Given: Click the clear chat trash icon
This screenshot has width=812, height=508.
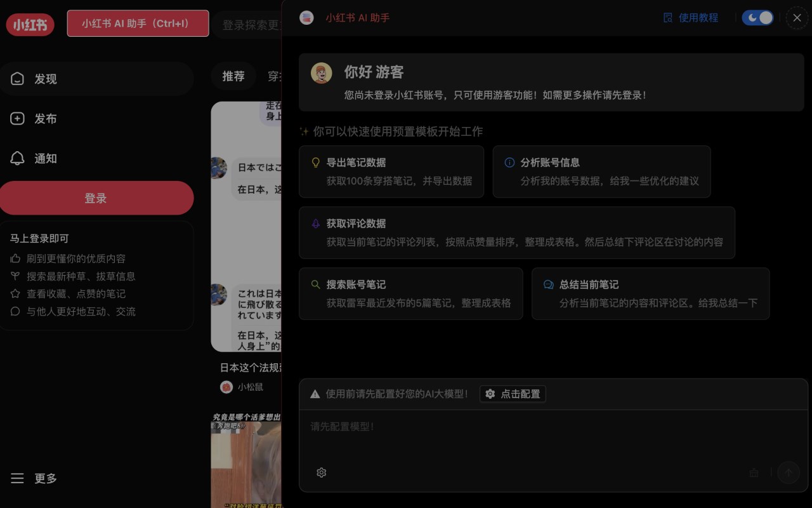Looking at the screenshot, I should coord(754,472).
